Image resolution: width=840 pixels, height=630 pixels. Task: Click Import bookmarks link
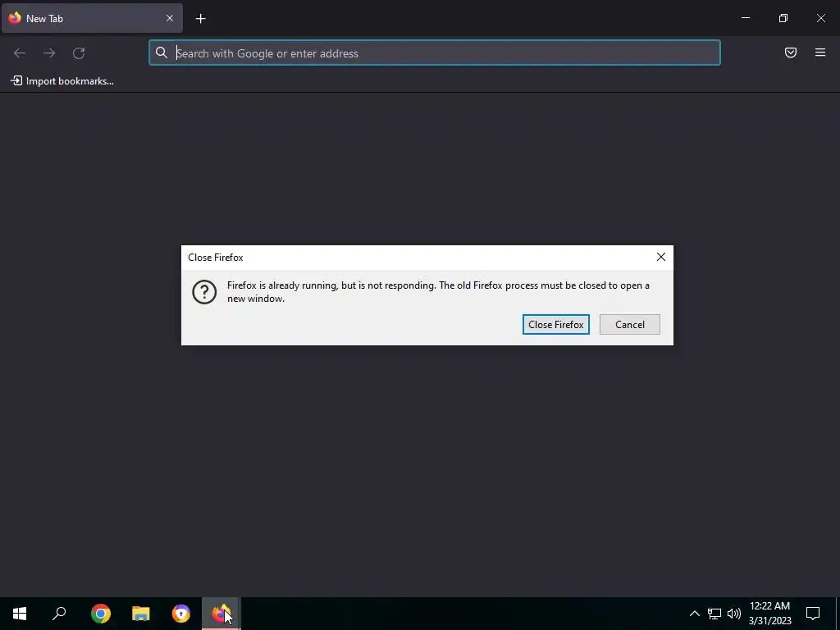tap(62, 81)
